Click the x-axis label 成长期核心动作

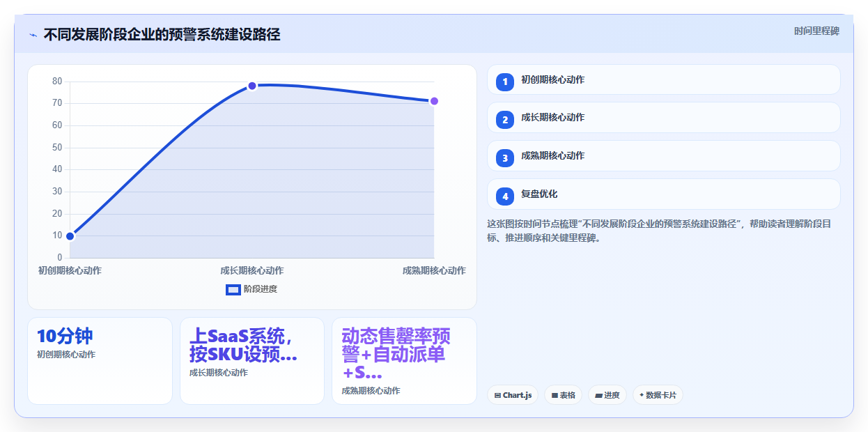[252, 270]
